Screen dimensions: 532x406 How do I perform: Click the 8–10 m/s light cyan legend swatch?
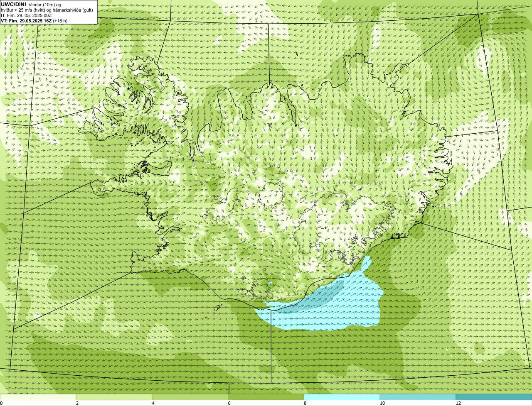pyautogui.click(x=342, y=397)
